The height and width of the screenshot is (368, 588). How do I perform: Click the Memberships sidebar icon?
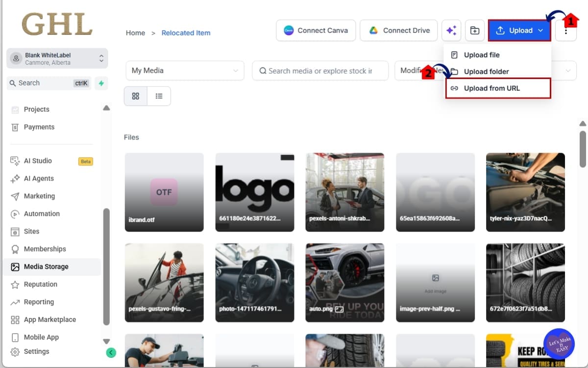(x=15, y=249)
